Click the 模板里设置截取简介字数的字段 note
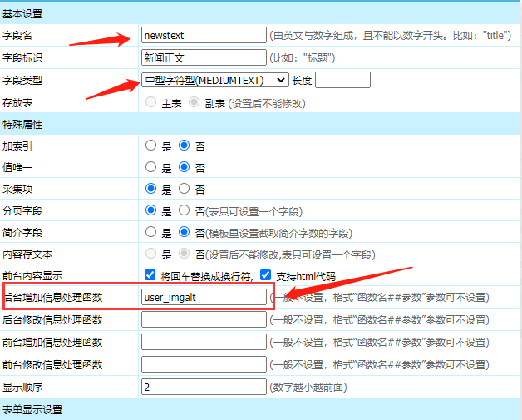The height and width of the screenshot is (420, 522). [x=278, y=233]
